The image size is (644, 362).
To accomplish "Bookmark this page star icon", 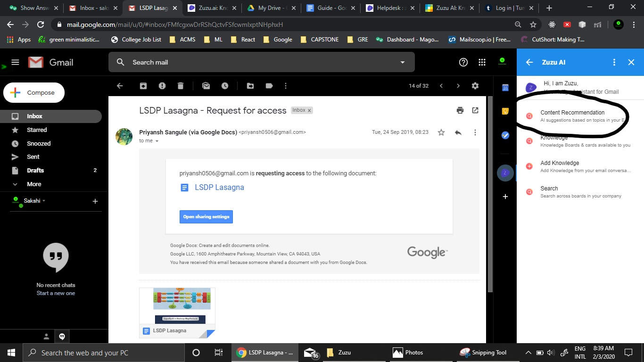I will [x=533, y=25].
